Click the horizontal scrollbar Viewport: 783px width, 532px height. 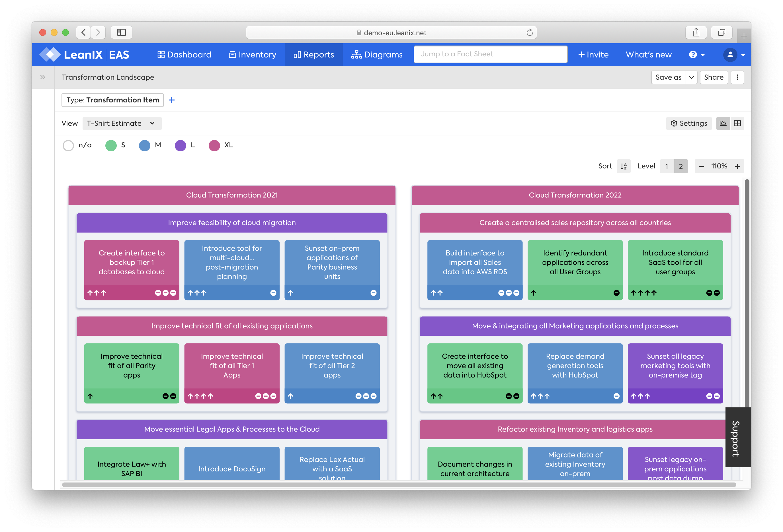pyautogui.click(x=399, y=484)
